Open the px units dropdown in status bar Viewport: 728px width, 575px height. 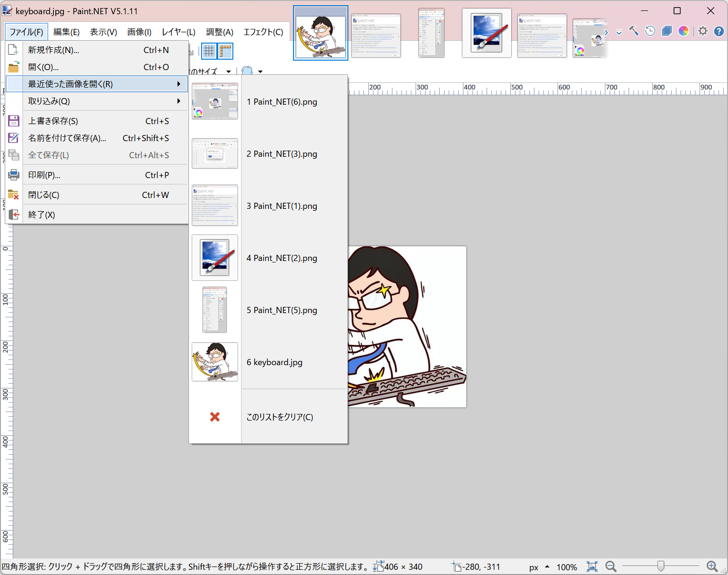click(539, 567)
